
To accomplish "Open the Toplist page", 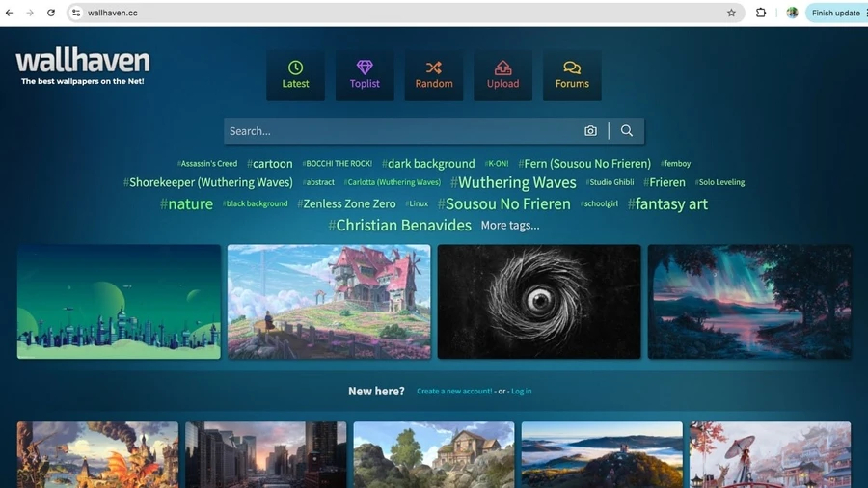I will (365, 75).
